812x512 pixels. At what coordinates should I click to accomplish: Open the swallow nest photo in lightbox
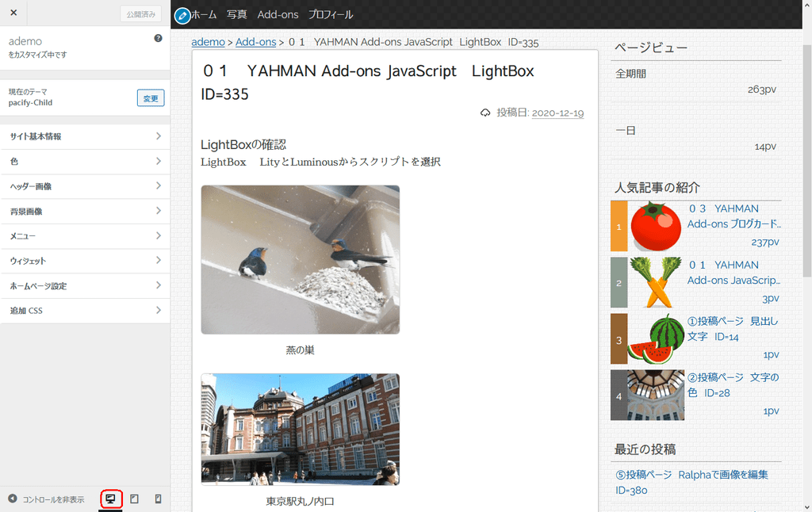301,260
